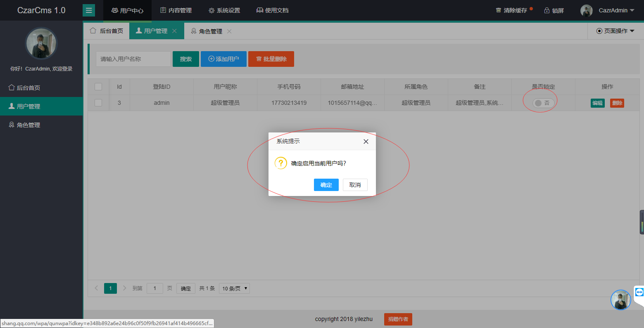Close the 用户管理 tab with its X

coord(174,31)
